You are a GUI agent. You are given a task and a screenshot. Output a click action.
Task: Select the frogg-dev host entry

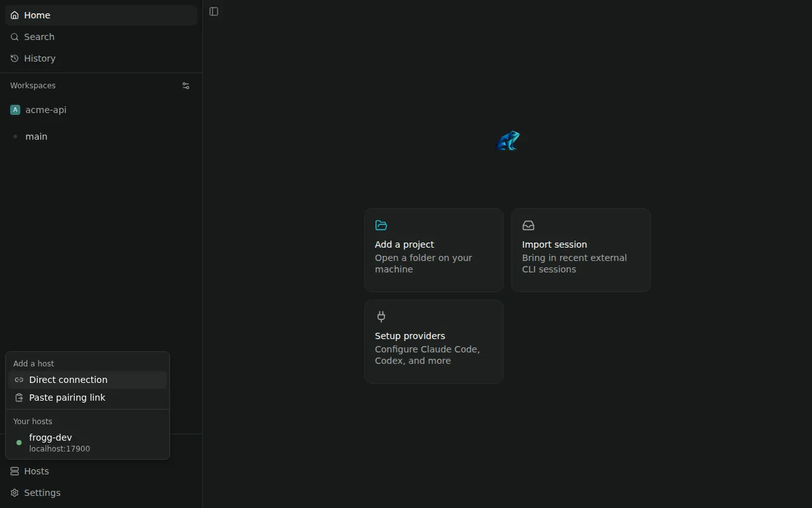(88, 443)
